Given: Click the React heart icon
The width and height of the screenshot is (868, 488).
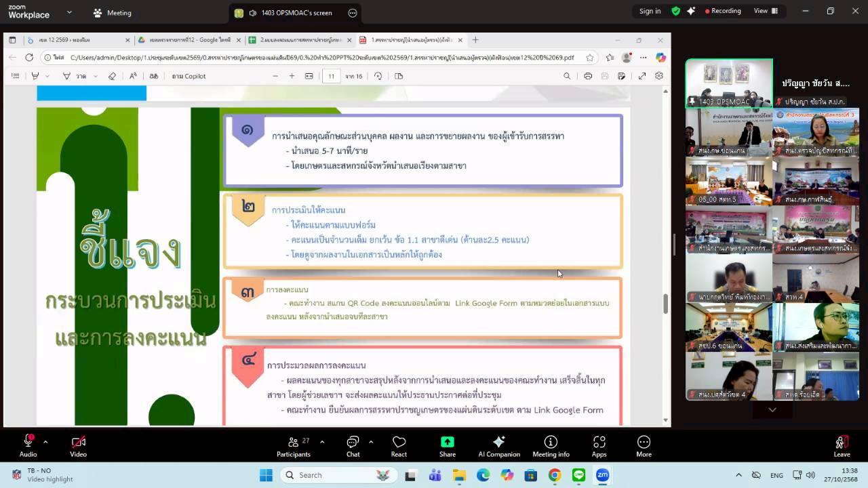Looking at the screenshot, I should click(399, 446).
